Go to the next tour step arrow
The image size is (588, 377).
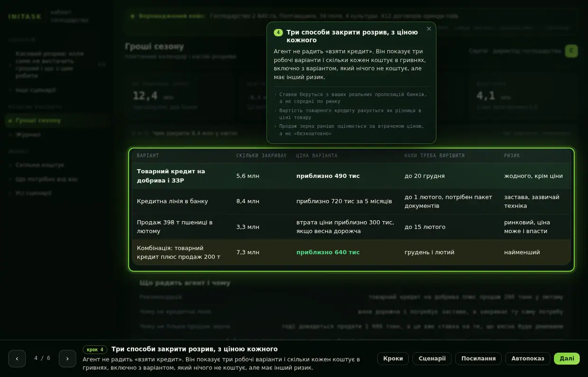click(67, 358)
